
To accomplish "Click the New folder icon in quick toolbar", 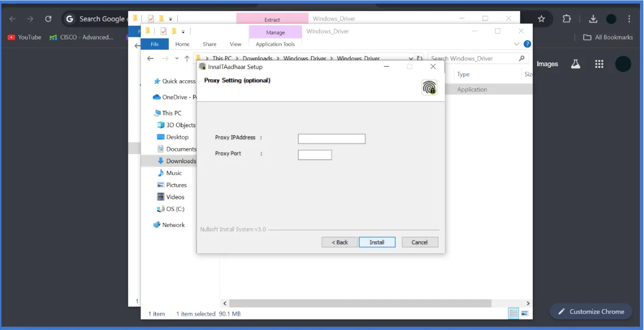I will click(174, 32).
